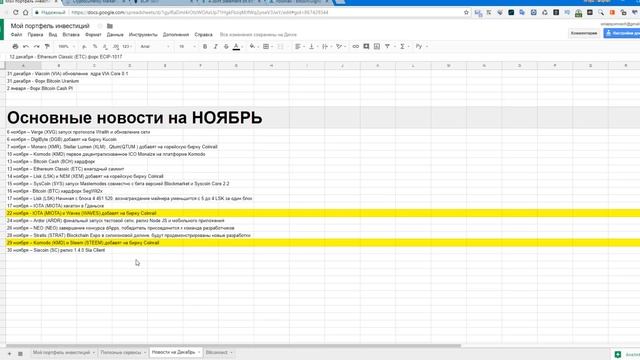Viewport: 640px width, 360px height.
Task: Click the filter funnel icon
Action: click(x=388, y=47)
